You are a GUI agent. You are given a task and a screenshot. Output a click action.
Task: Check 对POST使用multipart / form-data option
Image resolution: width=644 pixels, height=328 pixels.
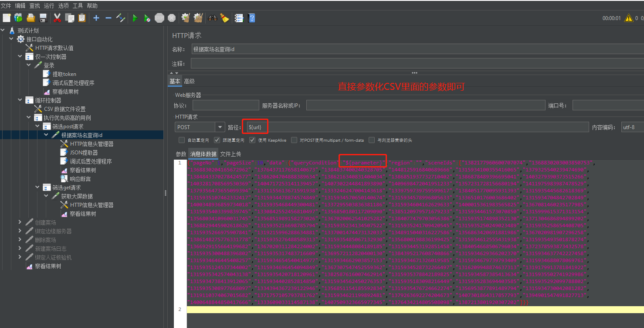tap(294, 140)
